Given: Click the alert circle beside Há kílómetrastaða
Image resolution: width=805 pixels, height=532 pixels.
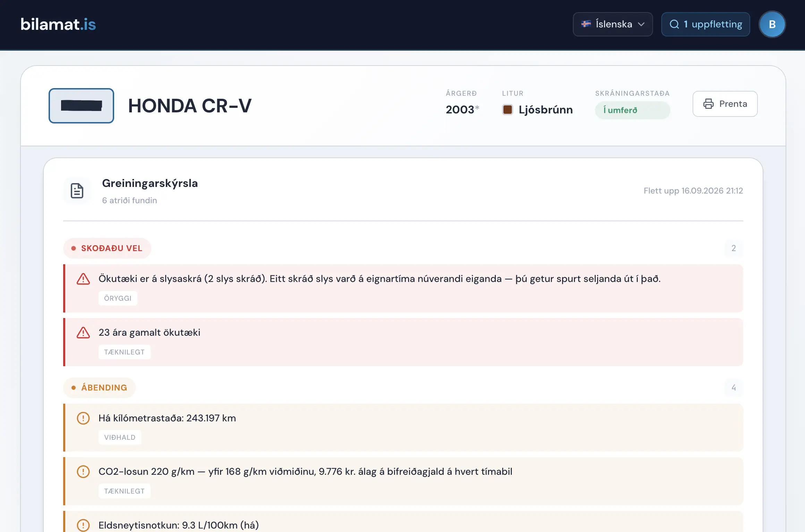Looking at the screenshot, I should [x=83, y=418].
